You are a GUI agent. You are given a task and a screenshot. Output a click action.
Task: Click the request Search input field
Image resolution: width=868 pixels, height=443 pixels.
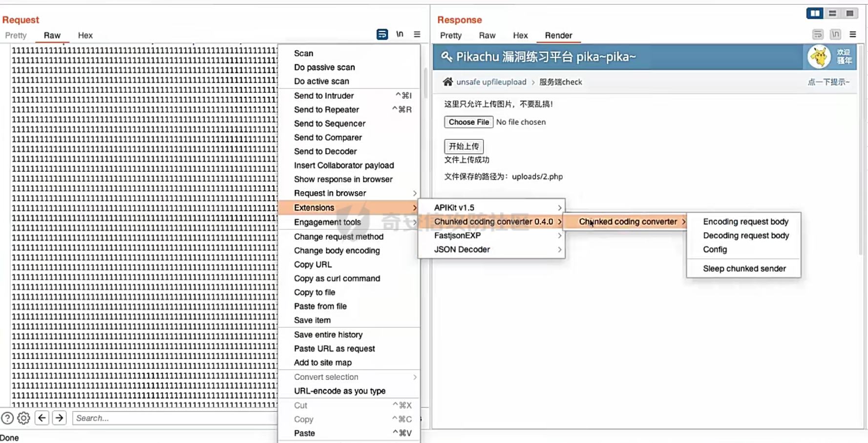coord(173,418)
